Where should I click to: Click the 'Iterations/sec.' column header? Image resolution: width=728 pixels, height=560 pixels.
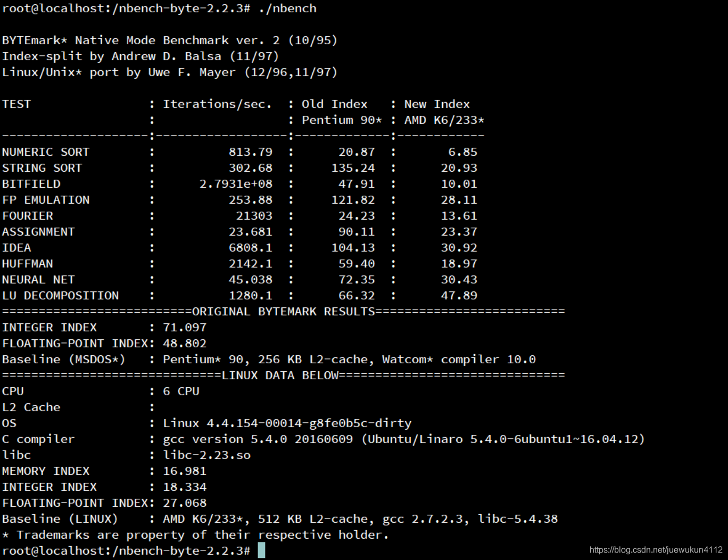tap(217, 104)
